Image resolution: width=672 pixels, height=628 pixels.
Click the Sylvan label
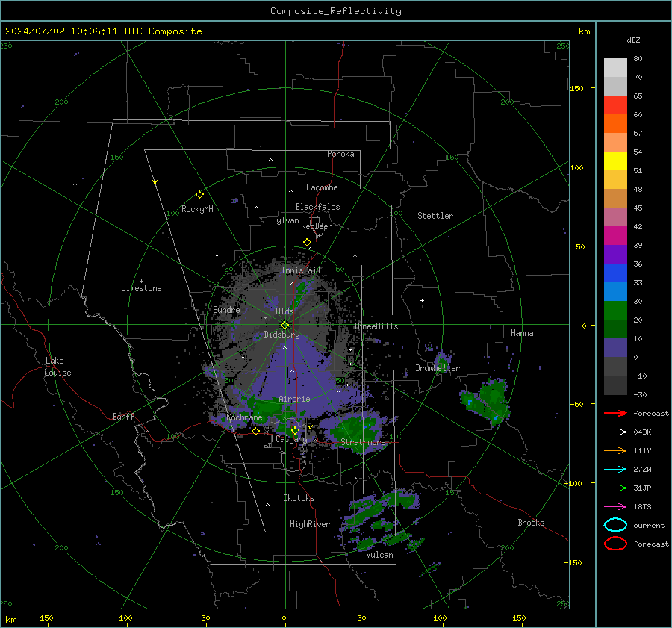coord(285,220)
